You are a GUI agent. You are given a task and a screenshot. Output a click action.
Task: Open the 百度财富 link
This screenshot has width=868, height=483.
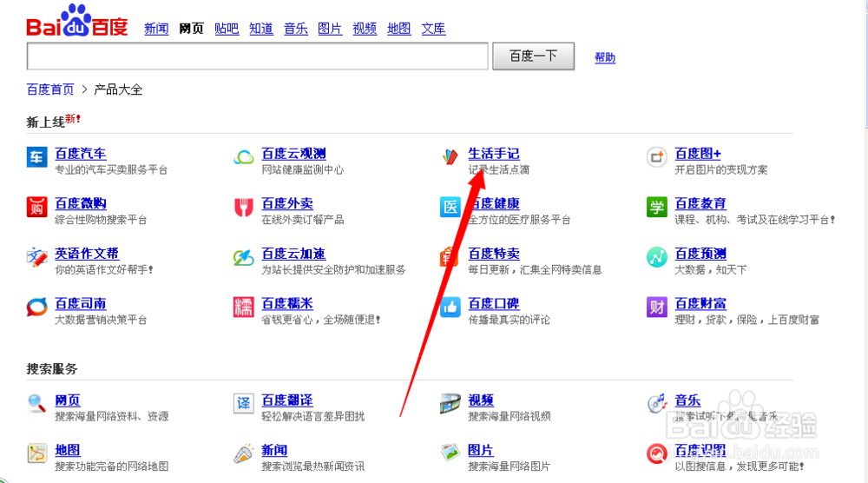[700, 303]
